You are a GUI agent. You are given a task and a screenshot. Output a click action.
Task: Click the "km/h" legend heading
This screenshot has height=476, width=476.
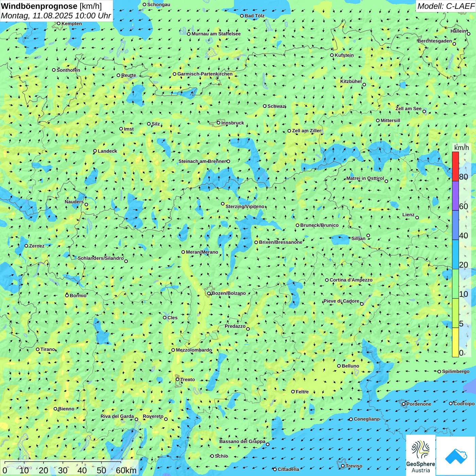[461, 148]
